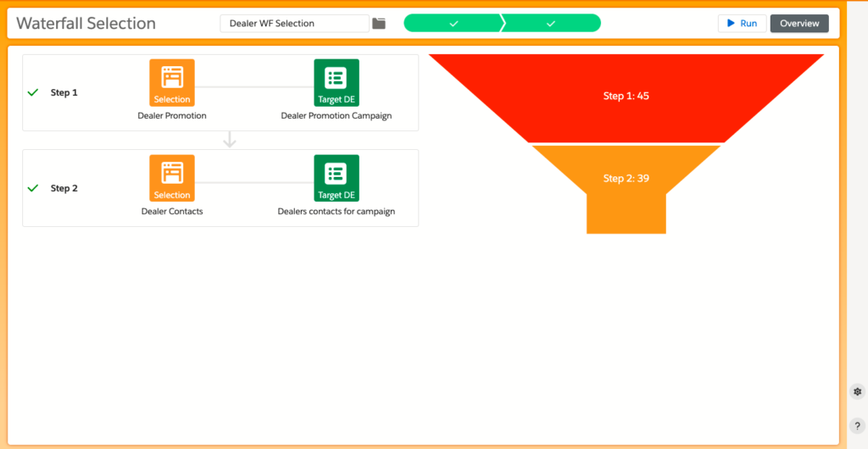Open the Dealer Promotion Campaign Target DE icon
The height and width of the screenshot is (449, 868).
point(337,82)
